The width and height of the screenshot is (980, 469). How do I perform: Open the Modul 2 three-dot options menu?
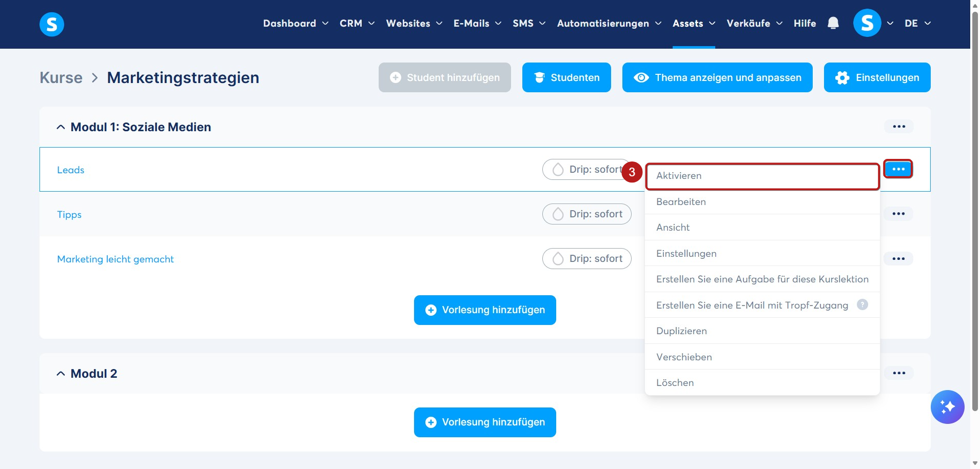click(x=899, y=373)
